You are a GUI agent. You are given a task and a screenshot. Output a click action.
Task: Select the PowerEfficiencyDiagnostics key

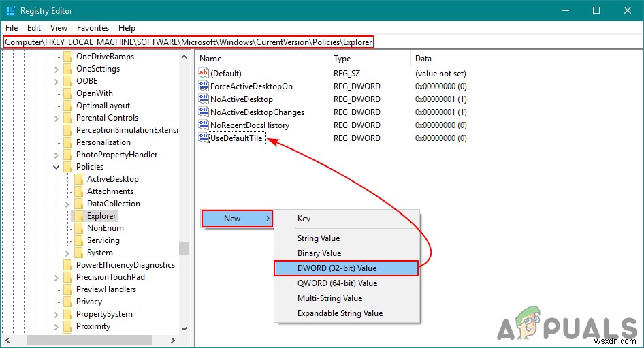point(125,265)
